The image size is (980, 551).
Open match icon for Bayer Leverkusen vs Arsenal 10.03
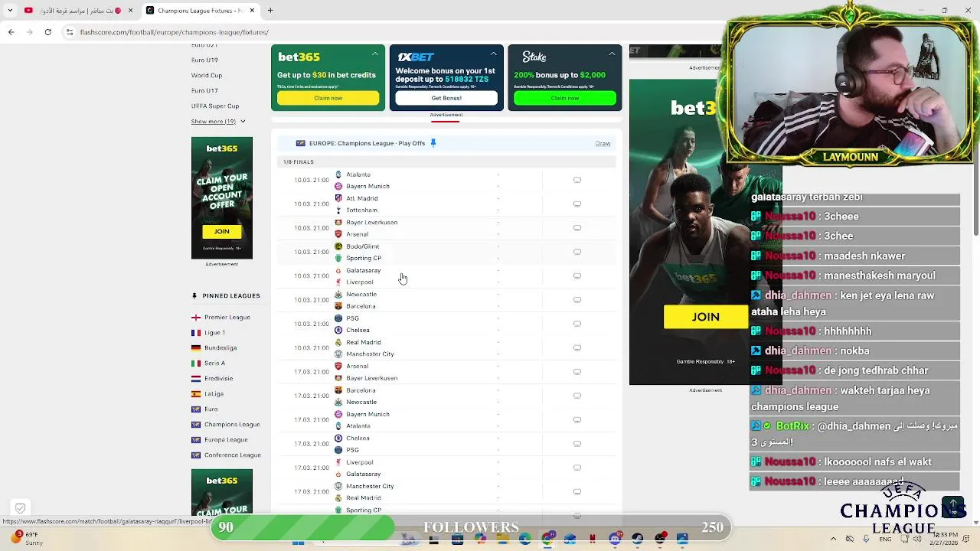(577, 228)
